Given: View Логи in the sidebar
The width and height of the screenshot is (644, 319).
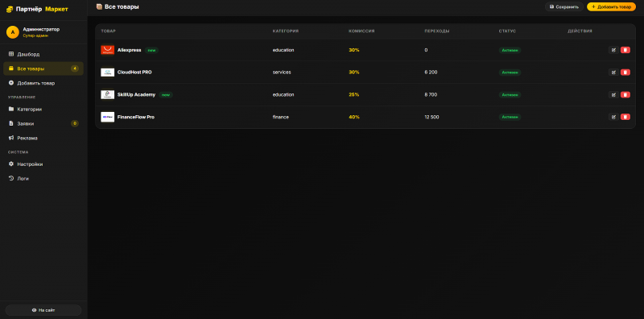Looking at the screenshot, I should (43, 178).
